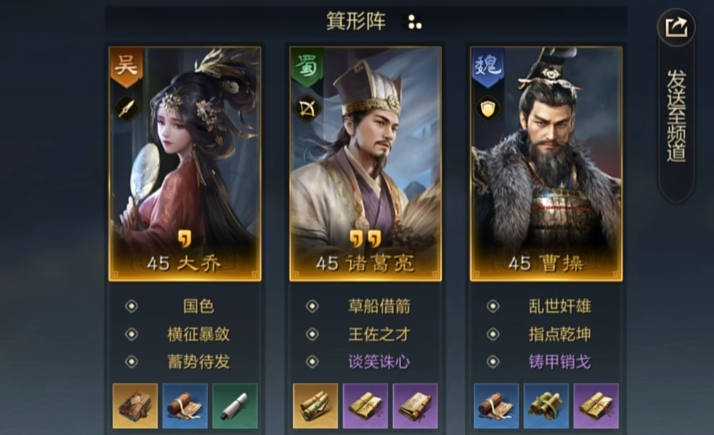Click the blue scroll item under 大乔

click(185, 405)
